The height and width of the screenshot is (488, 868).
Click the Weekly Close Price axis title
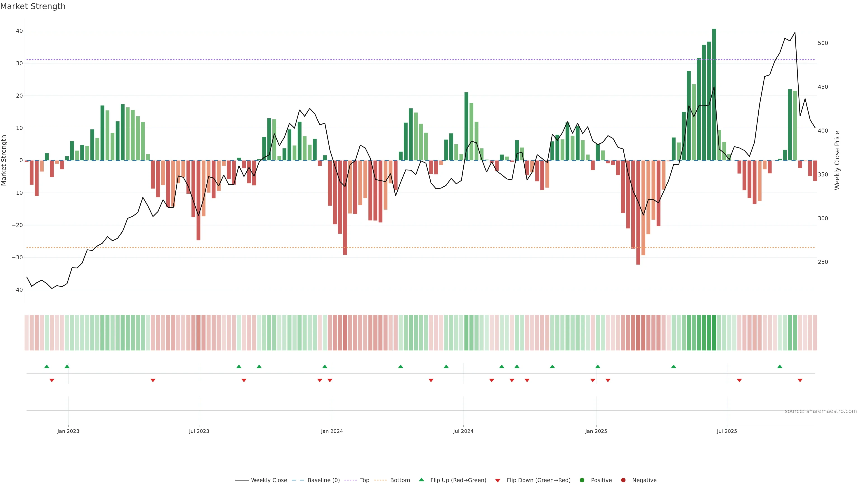click(x=837, y=160)
